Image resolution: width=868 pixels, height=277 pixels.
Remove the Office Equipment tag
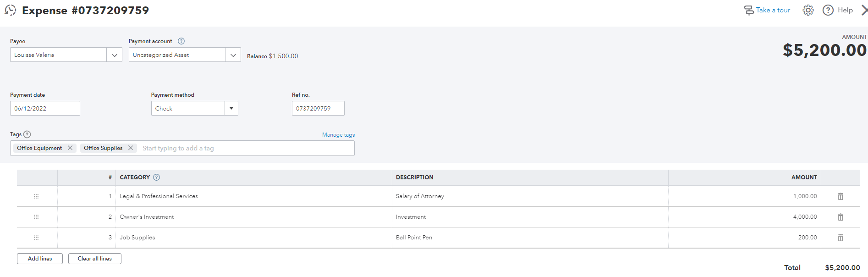pos(70,148)
